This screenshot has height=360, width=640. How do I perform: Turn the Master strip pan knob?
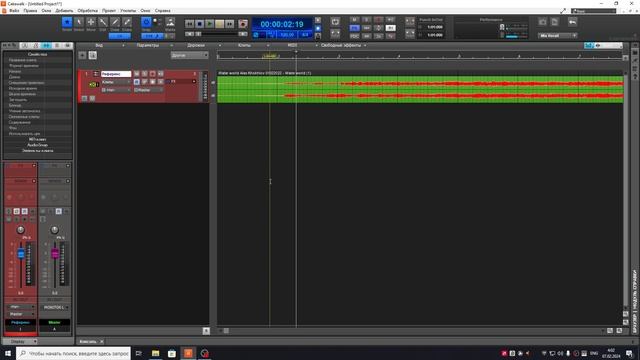click(x=54, y=230)
